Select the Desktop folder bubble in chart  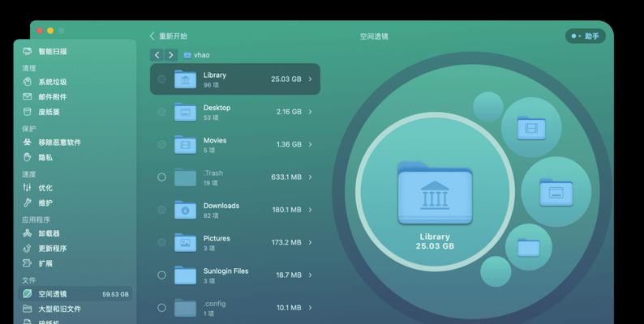(556, 192)
